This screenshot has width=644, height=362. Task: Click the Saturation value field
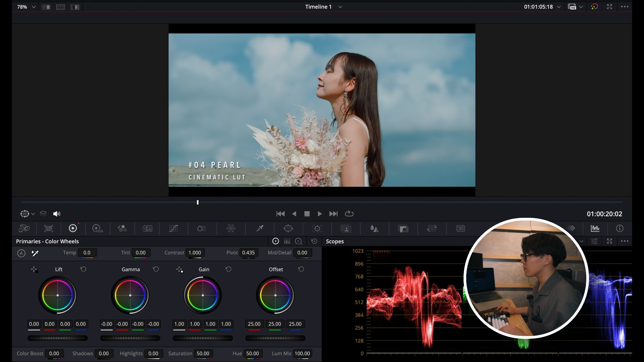click(203, 353)
